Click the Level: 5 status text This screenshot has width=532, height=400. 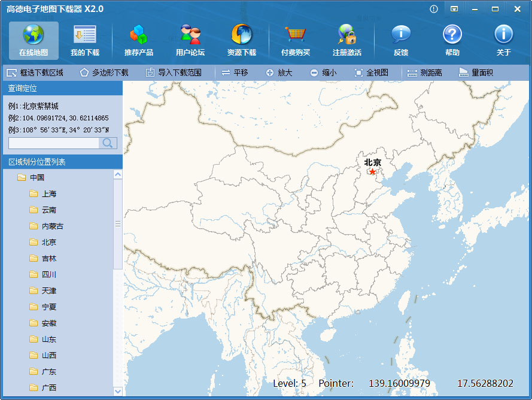pos(290,383)
